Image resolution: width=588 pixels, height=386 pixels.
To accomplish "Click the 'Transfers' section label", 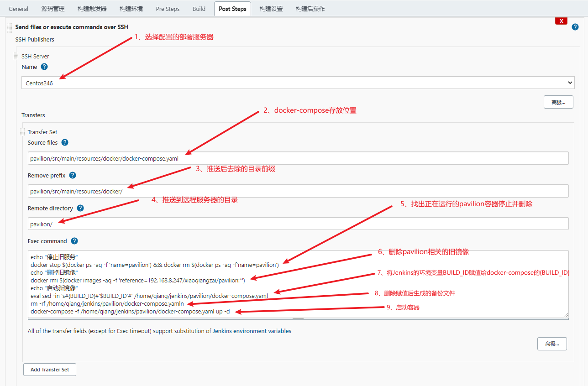I will [33, 115].
